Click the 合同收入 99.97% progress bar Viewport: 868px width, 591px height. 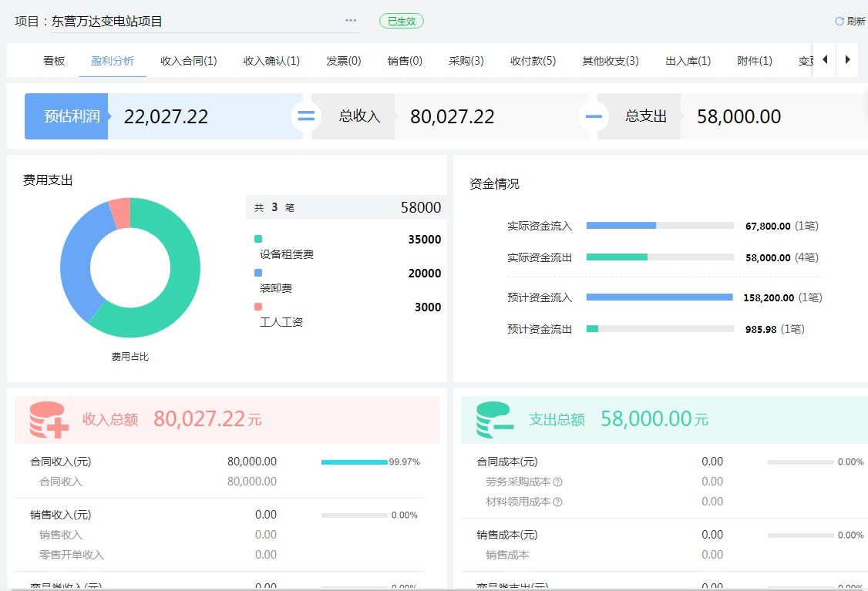[355, 462]
